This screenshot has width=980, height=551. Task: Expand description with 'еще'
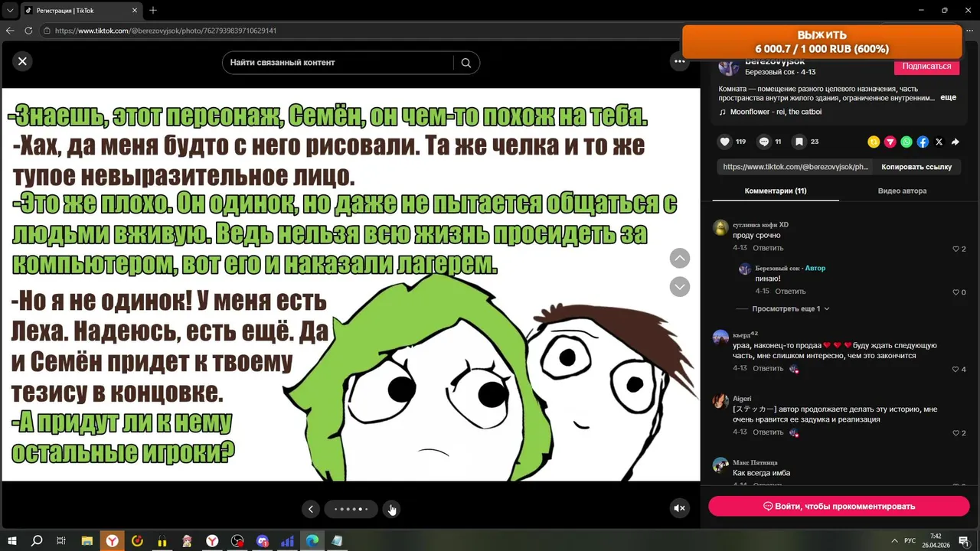click(948, 98)
